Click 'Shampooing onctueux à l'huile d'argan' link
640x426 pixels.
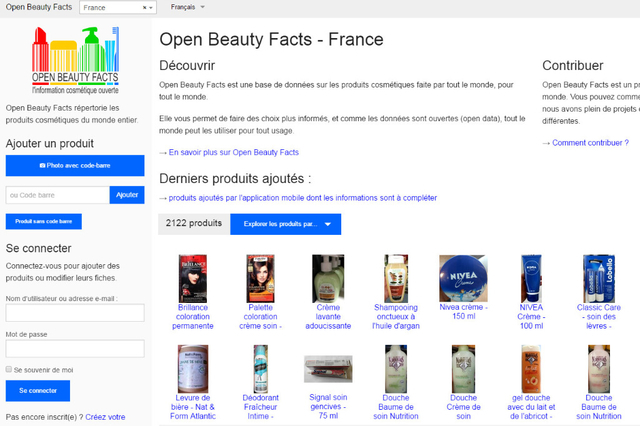click(x=396, y=317)
